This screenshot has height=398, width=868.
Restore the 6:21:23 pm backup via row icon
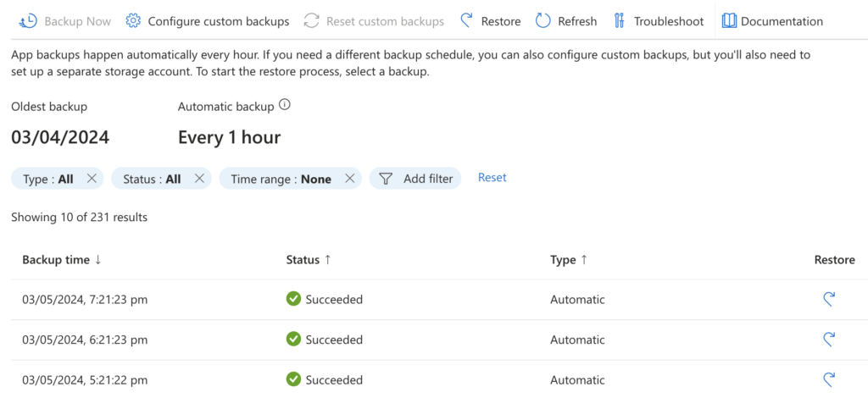(830, 340)
